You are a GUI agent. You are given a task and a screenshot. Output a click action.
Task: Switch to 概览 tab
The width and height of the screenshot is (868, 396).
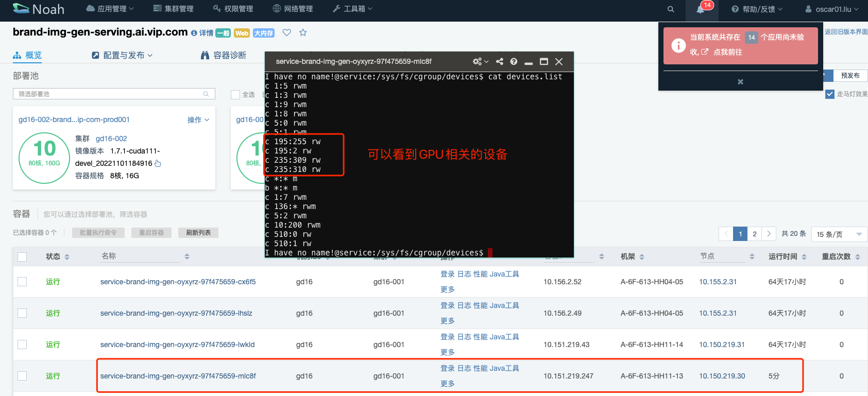coord(27,55)
